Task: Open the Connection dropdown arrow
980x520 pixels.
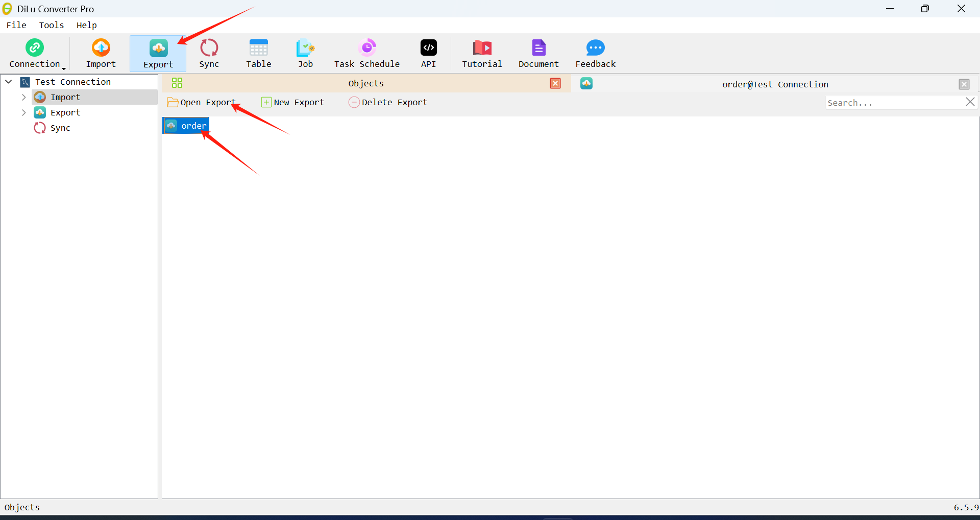Action: click(x=64, y=68)
